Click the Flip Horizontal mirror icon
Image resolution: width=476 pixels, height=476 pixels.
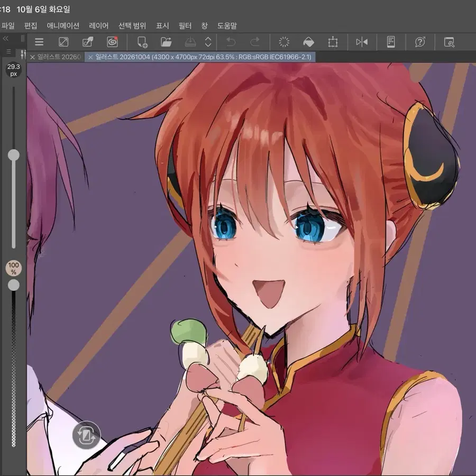point(362,42)
